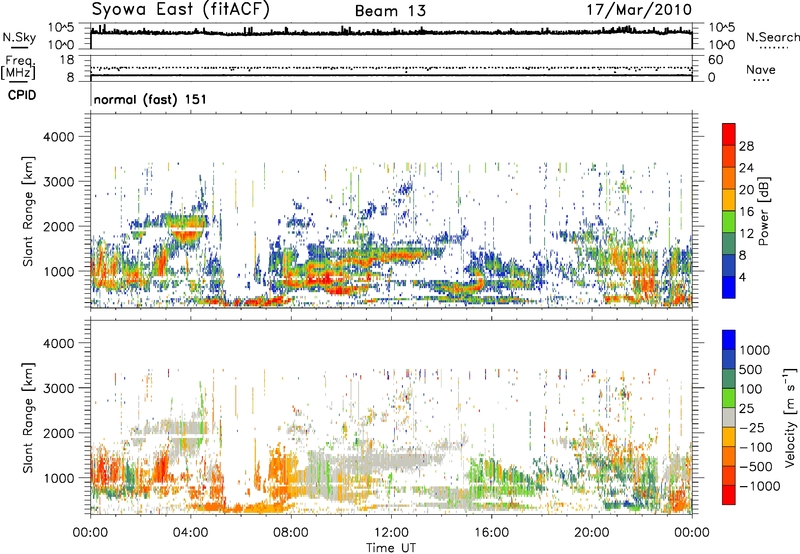Click the '2000' tick of the velocity panel
The width and height of the screenshot is (800, 554).
[58, 433]
